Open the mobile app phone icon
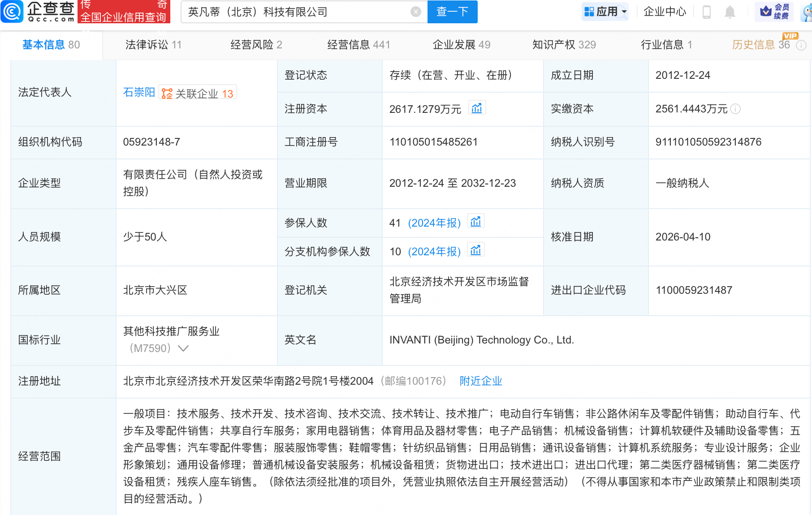The width and height of the screenshot is (812, 515). pyautogui.click(x=706, y=12)
